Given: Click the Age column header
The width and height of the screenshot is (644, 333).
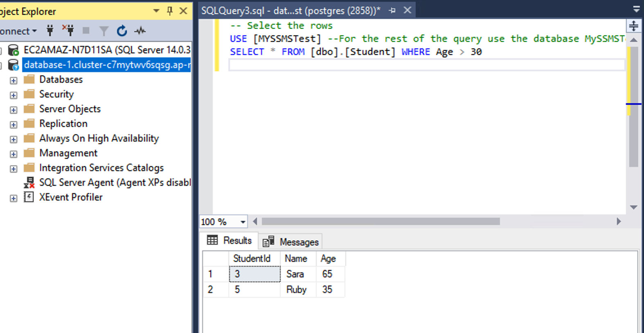Looking at the screenshot, I should click(x=331, y=259).
